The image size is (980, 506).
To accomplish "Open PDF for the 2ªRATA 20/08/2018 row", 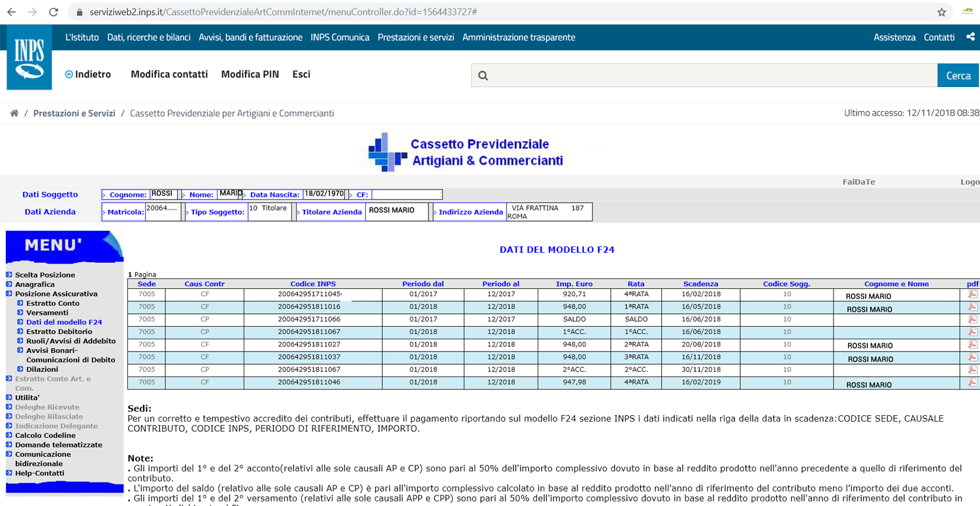I will [972, 344].
